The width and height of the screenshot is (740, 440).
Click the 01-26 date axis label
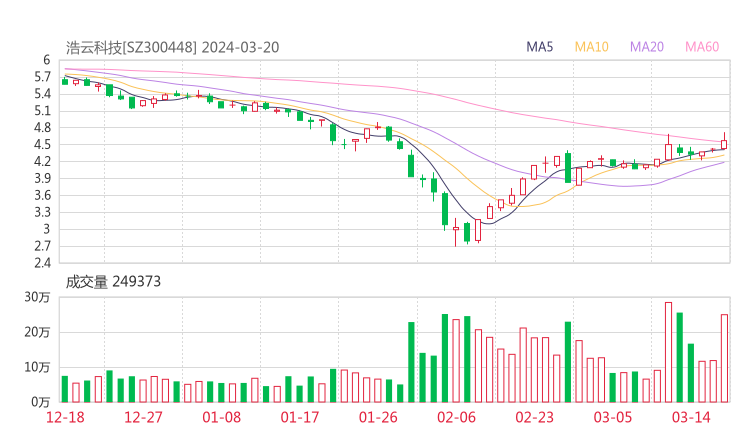point(378,417)
